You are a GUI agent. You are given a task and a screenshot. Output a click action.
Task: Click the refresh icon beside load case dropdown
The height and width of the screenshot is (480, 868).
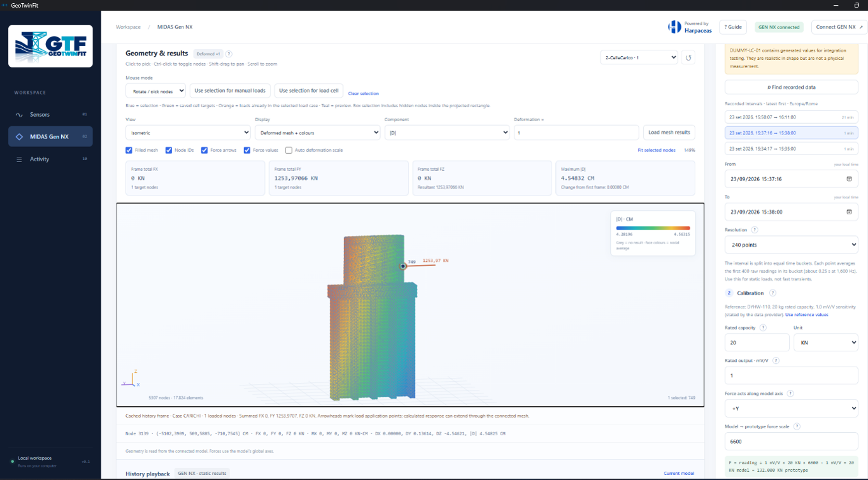click(688, 57)
